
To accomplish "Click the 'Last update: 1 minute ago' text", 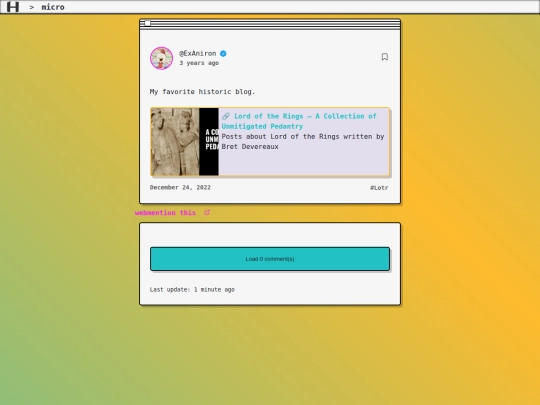I will point(192,290).
